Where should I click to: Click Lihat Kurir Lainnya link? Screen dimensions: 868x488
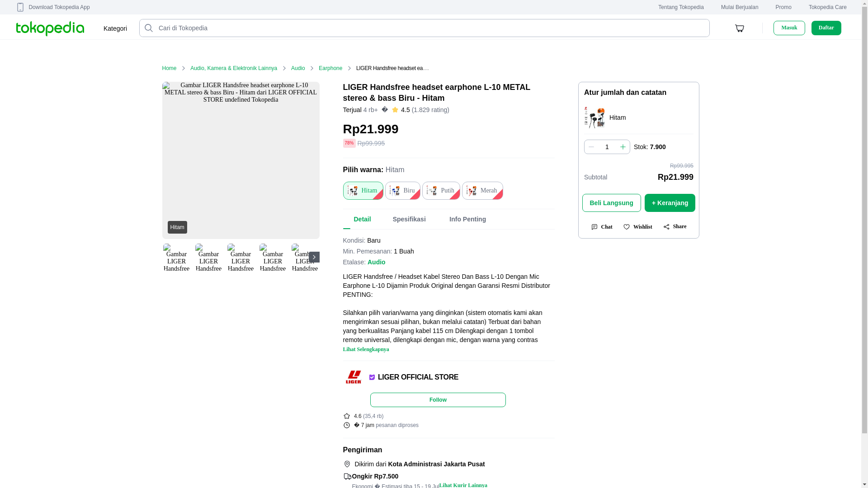[x=463, y=485]
